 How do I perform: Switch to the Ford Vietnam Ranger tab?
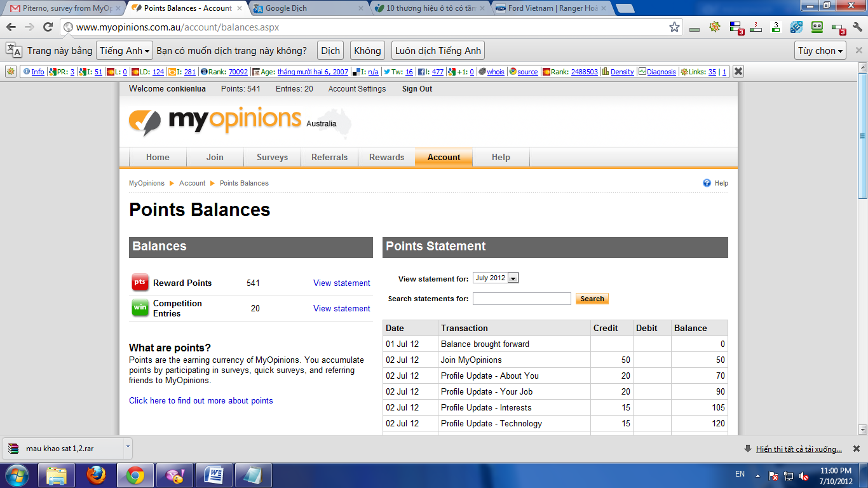tap(552, 8)
